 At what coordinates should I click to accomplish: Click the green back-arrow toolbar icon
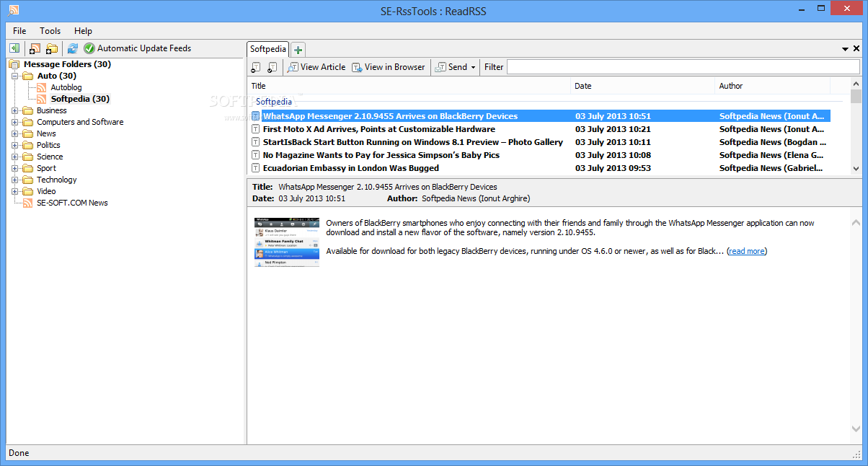[x=14, y=48]
